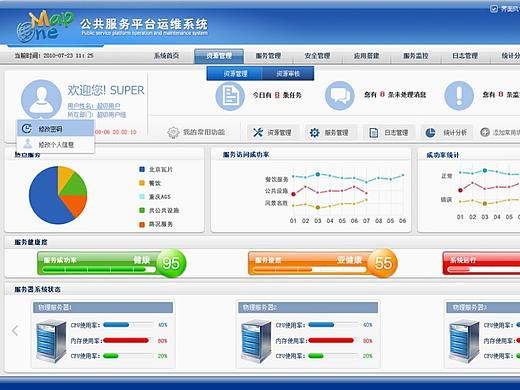Click the light blue 重庆AGS legend swatch
Screen dimensions: 520x390
[142, 197]
